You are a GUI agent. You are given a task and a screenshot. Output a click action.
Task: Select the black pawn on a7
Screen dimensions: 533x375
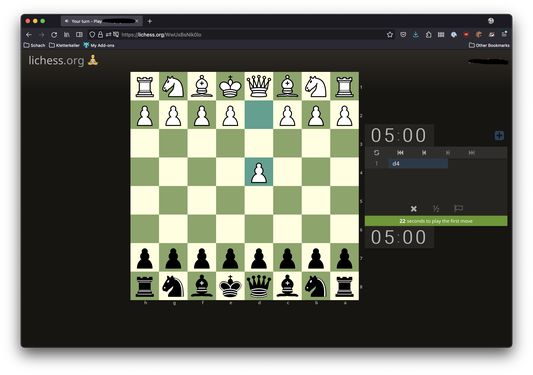(345, 258)
